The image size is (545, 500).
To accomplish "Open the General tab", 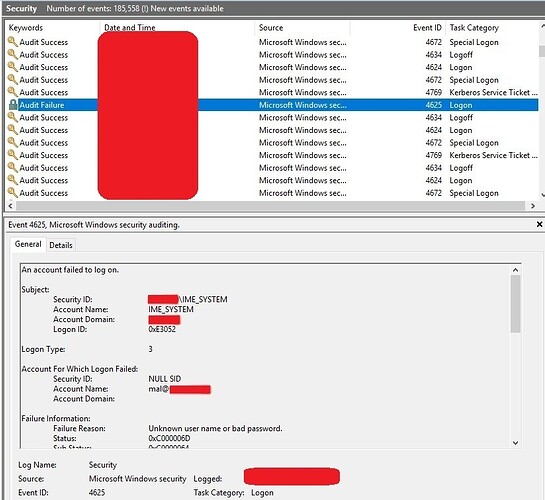I will click(28, 244).
